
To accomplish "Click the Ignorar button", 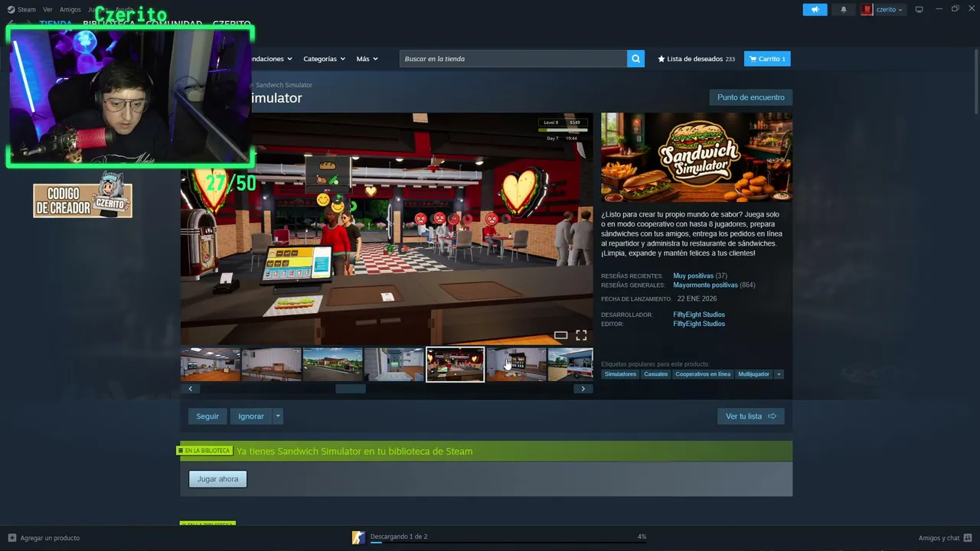I will [251, 416].
